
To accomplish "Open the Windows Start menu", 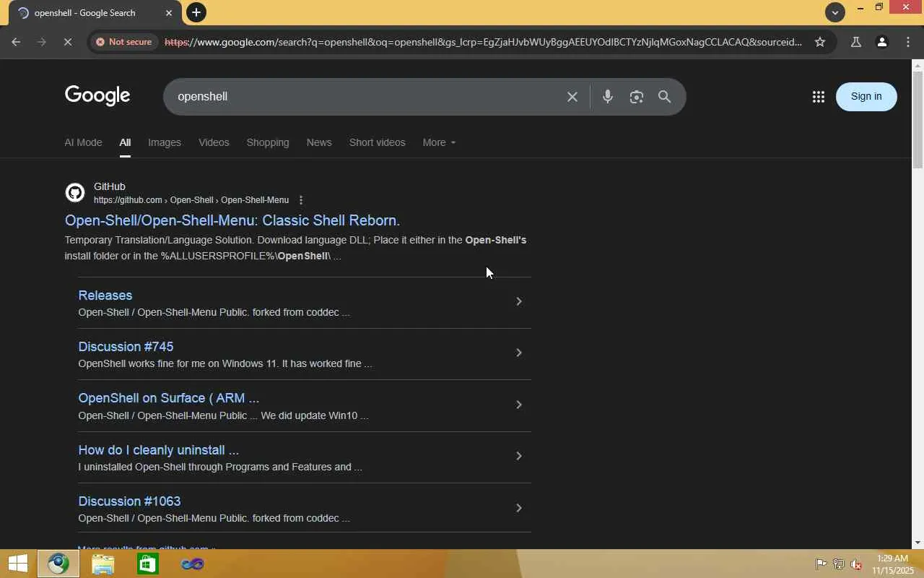I will (x=17, y=564).
